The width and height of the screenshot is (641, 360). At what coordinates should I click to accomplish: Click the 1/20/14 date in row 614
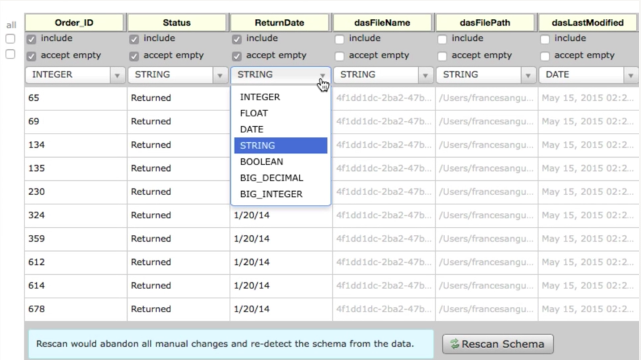[251, 286]
